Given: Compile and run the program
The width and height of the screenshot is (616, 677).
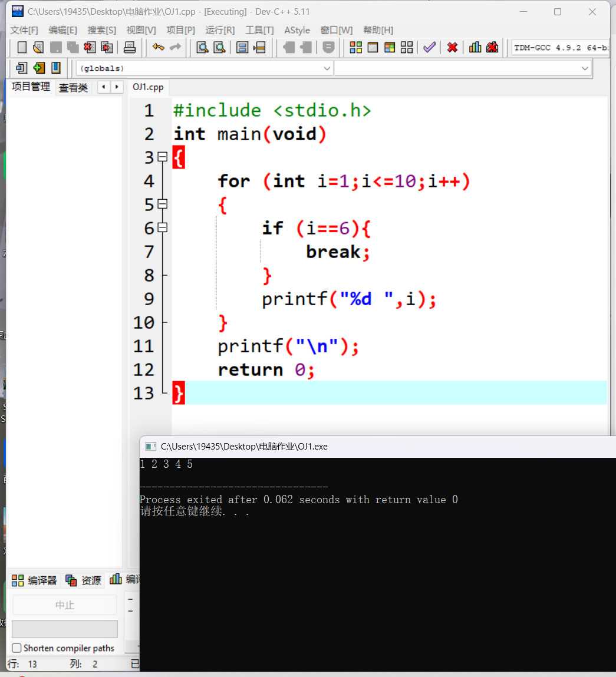Looking at the screenshot, I should [390, 48].
